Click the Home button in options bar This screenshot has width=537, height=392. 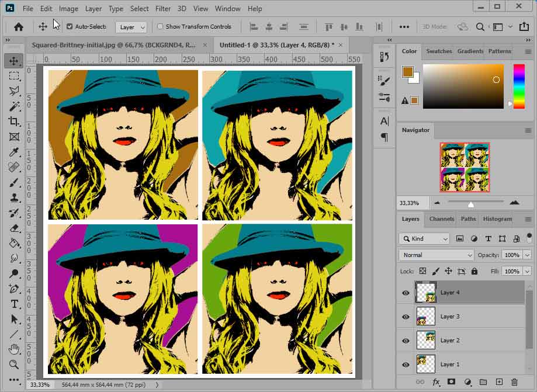[19, 27]
